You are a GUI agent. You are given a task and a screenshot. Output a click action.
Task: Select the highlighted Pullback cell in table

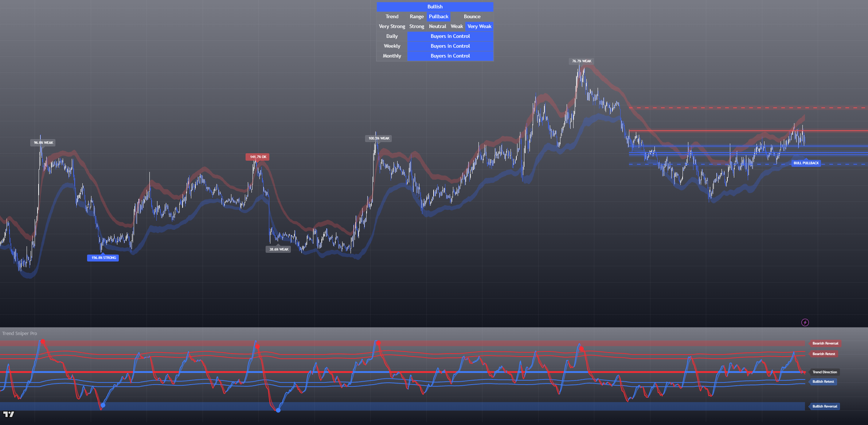(438, 17)
